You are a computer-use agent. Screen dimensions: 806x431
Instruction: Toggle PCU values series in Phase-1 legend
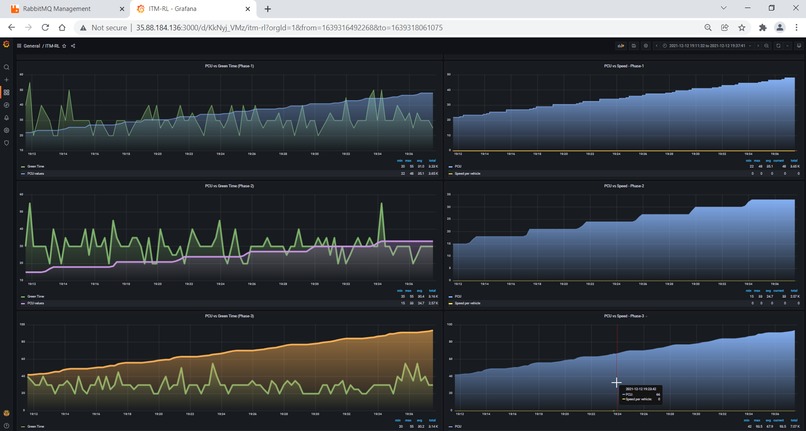[x=35, y=174]
